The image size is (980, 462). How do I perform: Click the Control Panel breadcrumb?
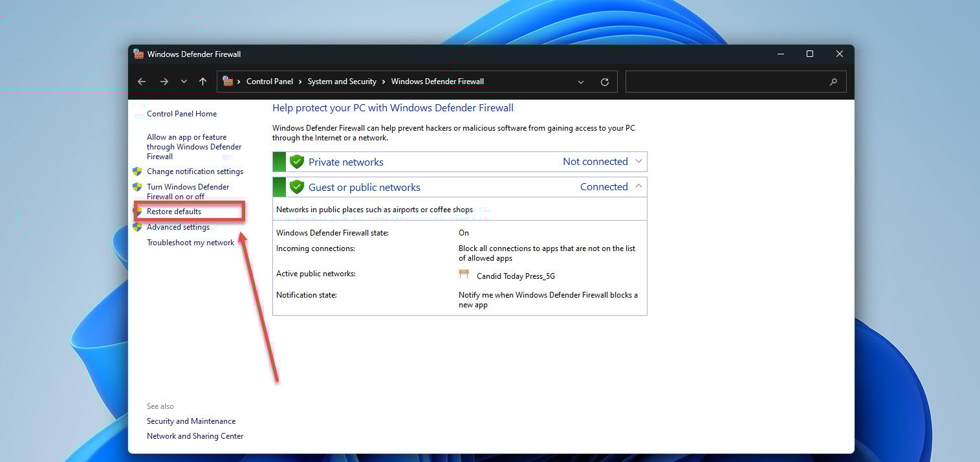[x=270, y=82]
